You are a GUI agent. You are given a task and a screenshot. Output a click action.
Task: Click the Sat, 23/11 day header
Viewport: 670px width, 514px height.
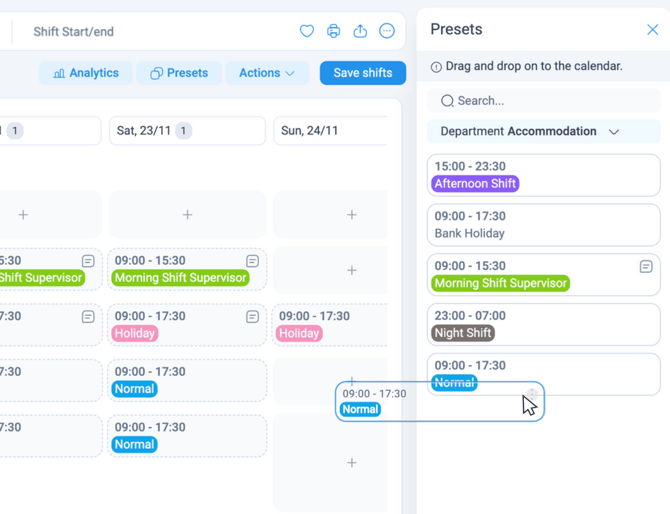pyautogui.click(x=187, y=131)
